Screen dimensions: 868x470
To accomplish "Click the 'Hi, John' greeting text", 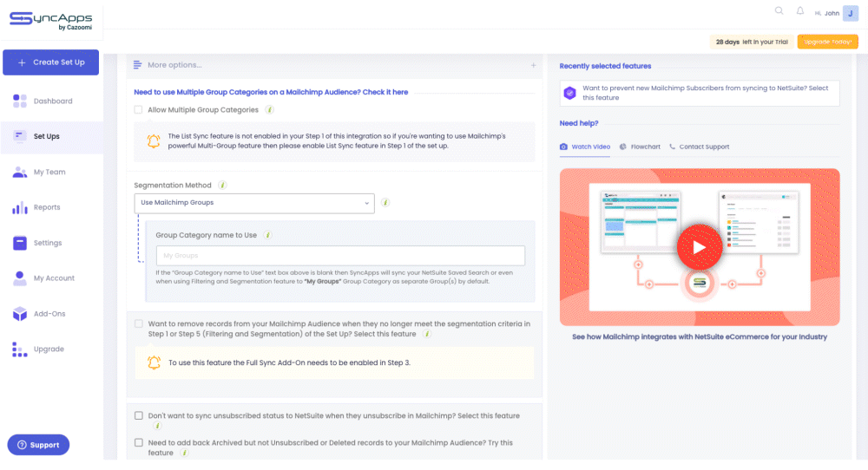I will click(827, 13).
